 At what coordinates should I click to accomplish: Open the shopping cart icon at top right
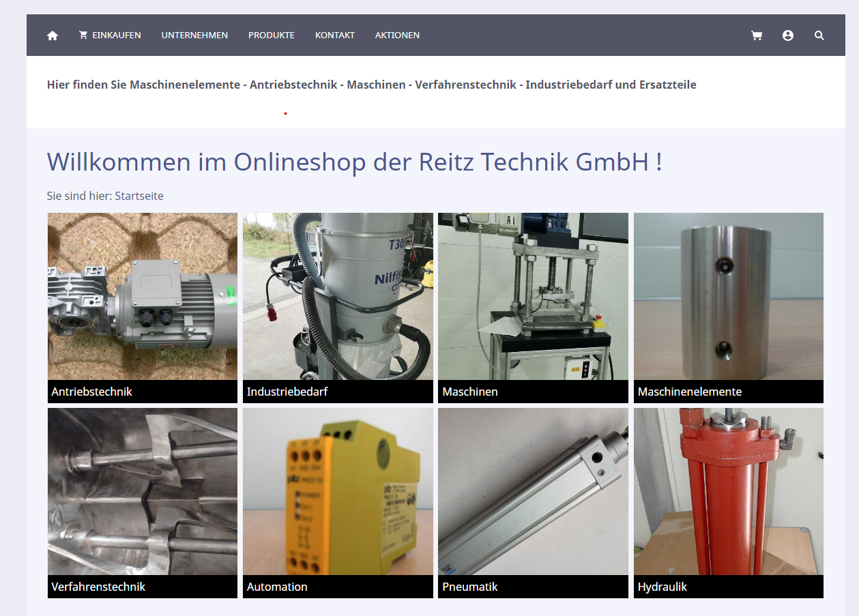tap(757, 35)
